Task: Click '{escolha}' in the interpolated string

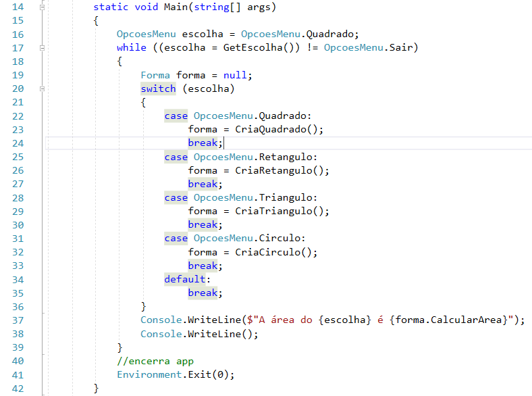Action: point(344,320)
